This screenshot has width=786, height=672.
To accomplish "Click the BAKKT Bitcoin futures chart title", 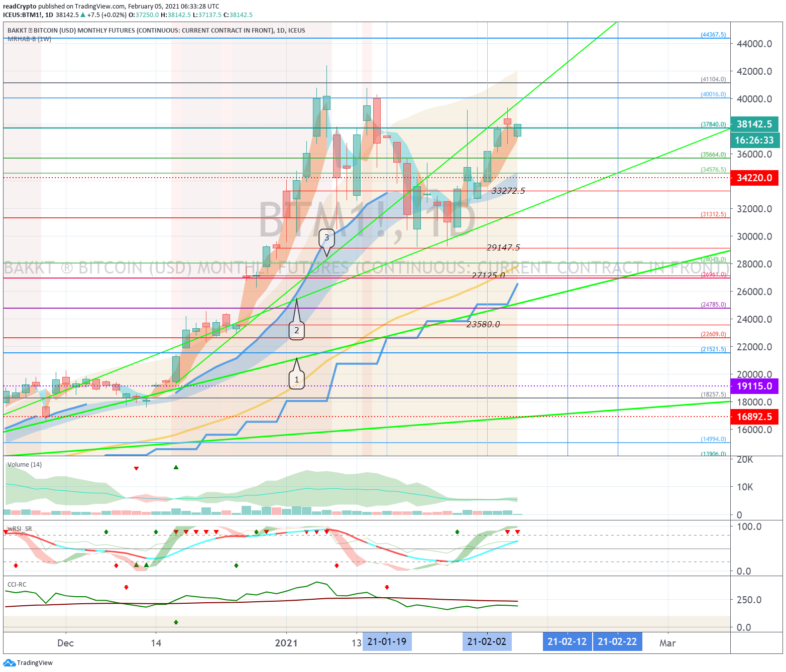I will coord(156,31).
